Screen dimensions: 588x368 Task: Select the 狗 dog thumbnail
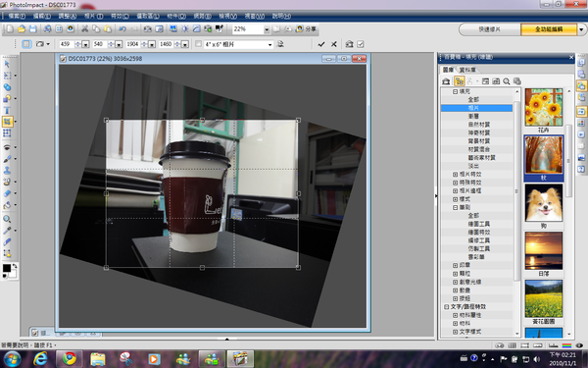click(544, 203)
